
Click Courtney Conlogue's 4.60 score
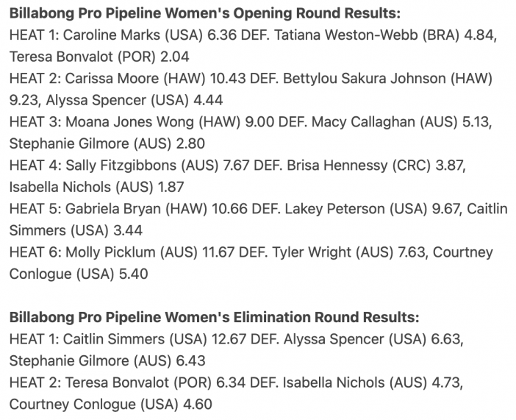pyautogui.click(x=198, y=405)
